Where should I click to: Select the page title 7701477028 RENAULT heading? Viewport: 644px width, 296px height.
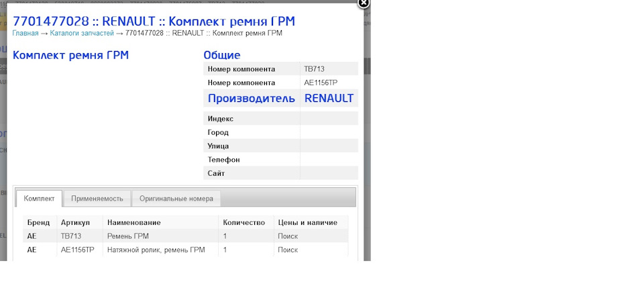(x=154, y=21)
